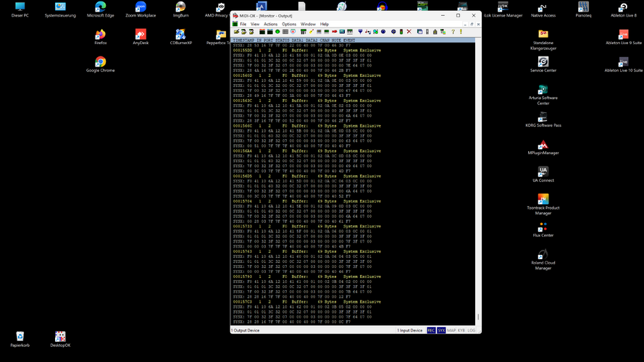The height and width of the screenshot is (362, 644).
Task: Click the '1 Output Device' status text
Action: [x=245, y=330]
